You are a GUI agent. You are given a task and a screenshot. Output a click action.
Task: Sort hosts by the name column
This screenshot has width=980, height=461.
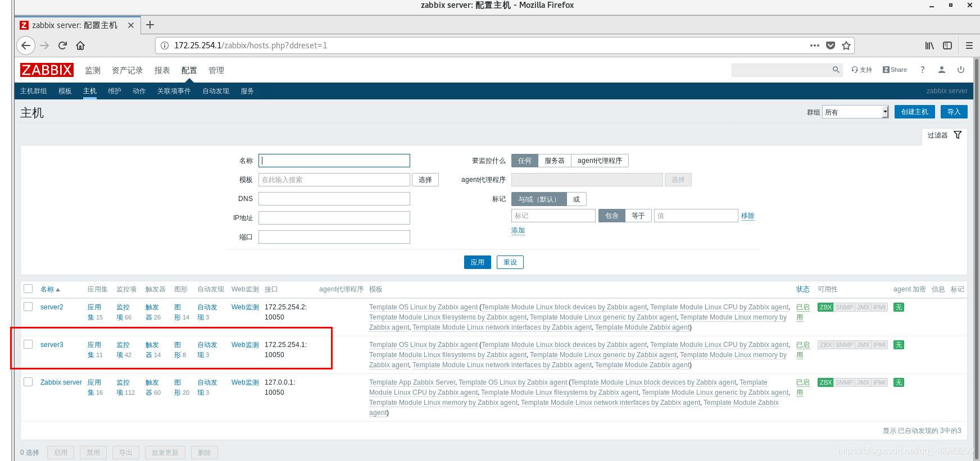(x=50, y=289)
